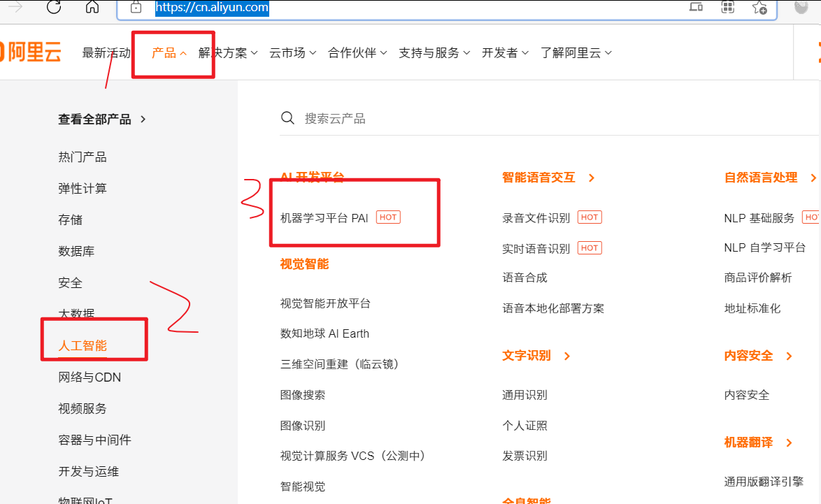Open 数知地球 AI Earth link
This screenshot has width=821, height=504.
point(324,334)
